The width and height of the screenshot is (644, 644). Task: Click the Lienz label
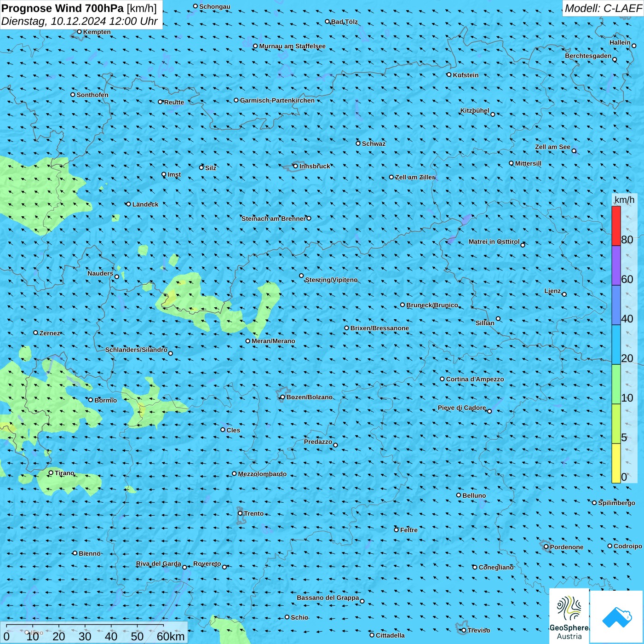tap(552, 291)
